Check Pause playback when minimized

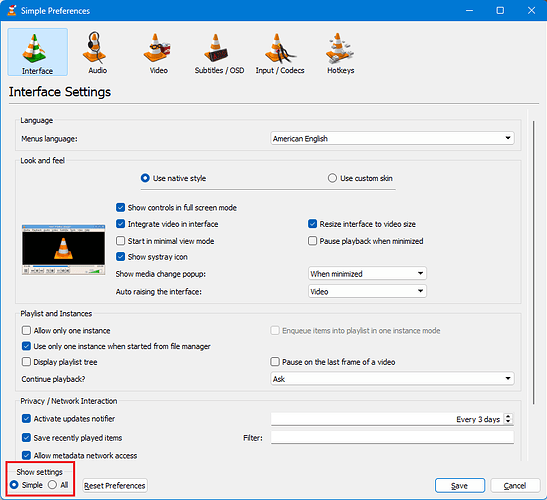pyautogui.click(x=313, y=241)
